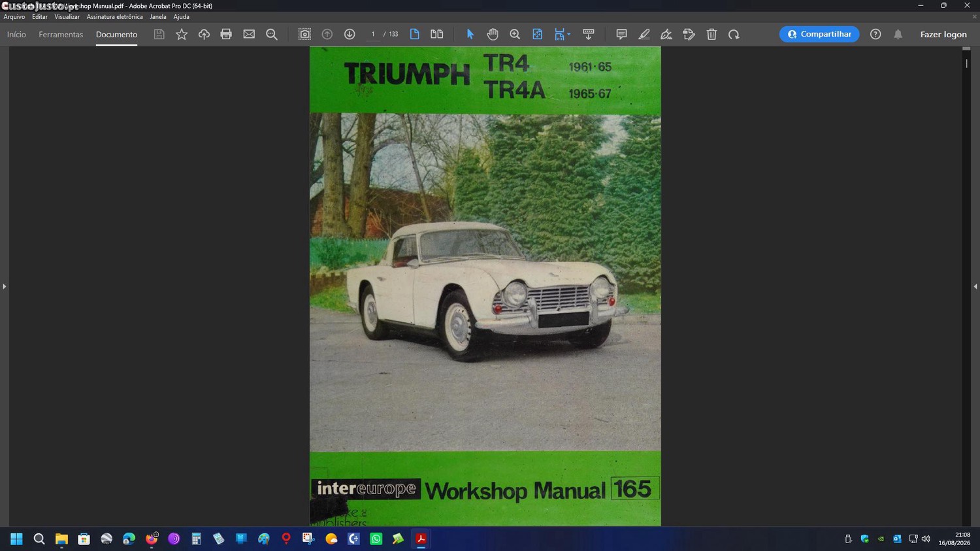Open the Assinatura eletrônica menu
The height and width of the screenshot is (551, 980).
pyautogui.click(x=114, y=17)
